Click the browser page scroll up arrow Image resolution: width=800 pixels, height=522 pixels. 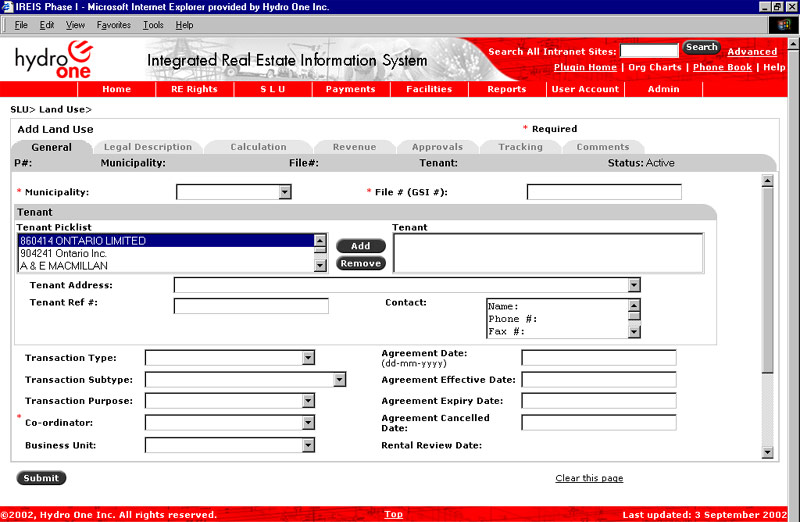[793, 44]
